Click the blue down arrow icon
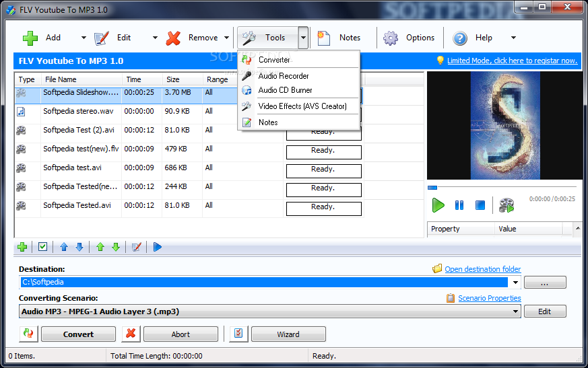This screenshot has height=368, width=588. [x=79, y=247]
